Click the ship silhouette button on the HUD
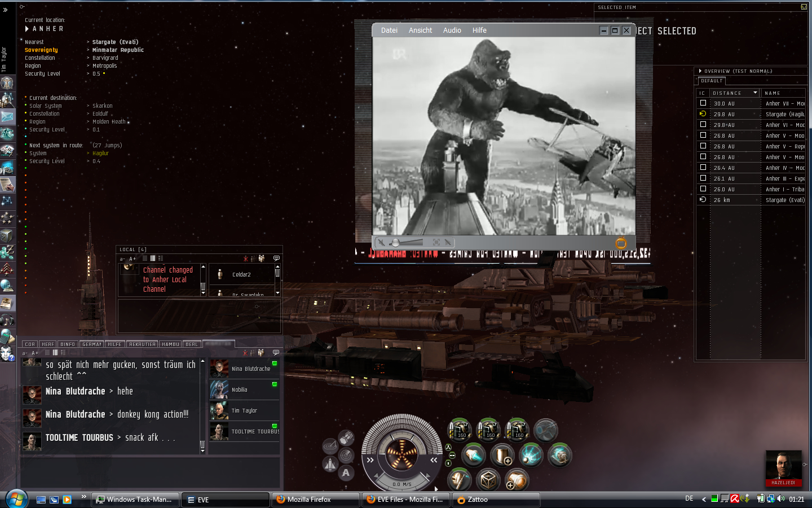 coord(330,464)
